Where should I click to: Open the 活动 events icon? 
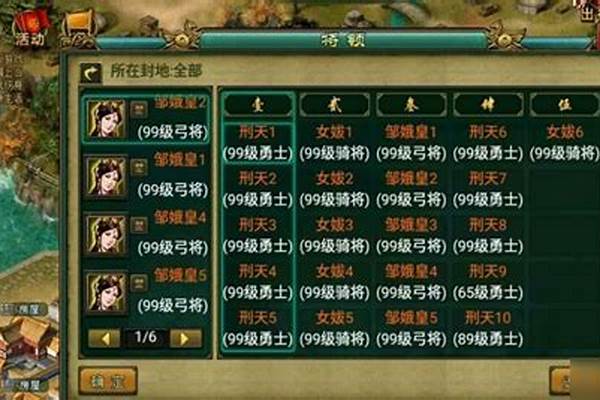[x=31, y=30]
